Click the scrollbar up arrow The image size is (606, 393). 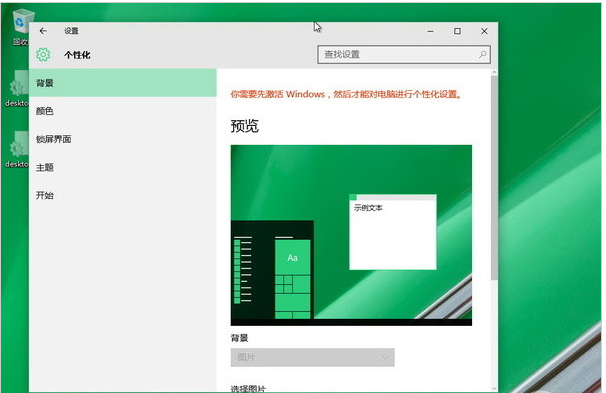tap(494, 72)
